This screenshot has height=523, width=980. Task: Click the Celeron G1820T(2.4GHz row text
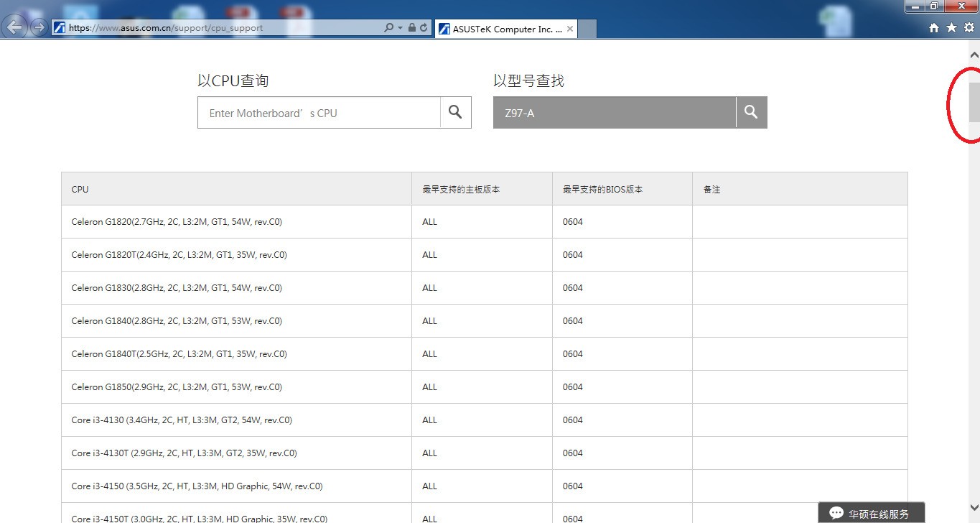[179, 255]
